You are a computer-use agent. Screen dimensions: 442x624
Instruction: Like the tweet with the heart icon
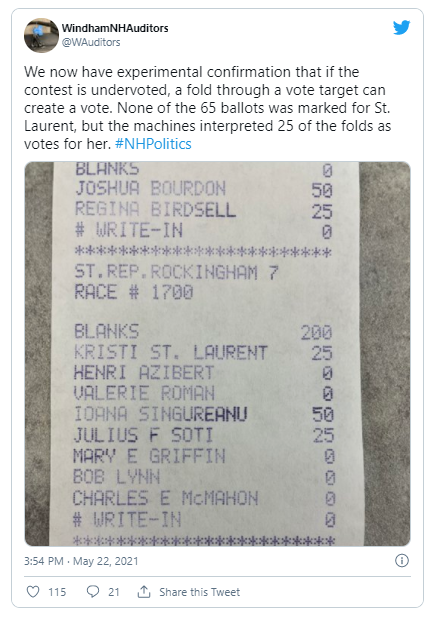(x=33, y=592)
